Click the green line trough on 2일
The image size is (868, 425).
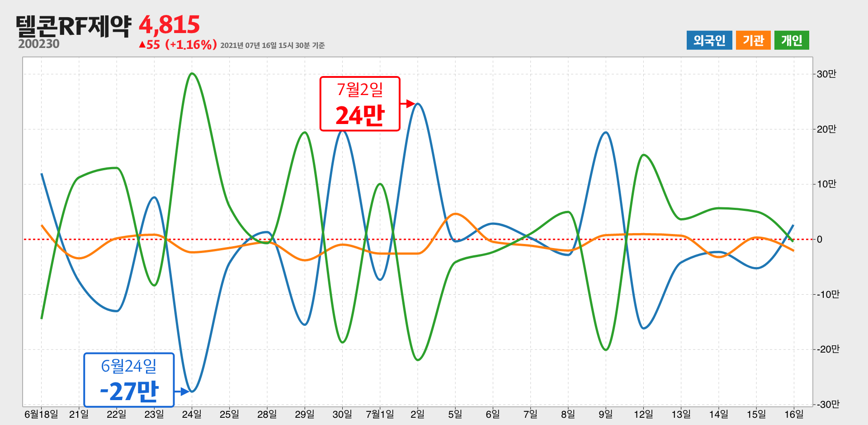click(418, 360)
